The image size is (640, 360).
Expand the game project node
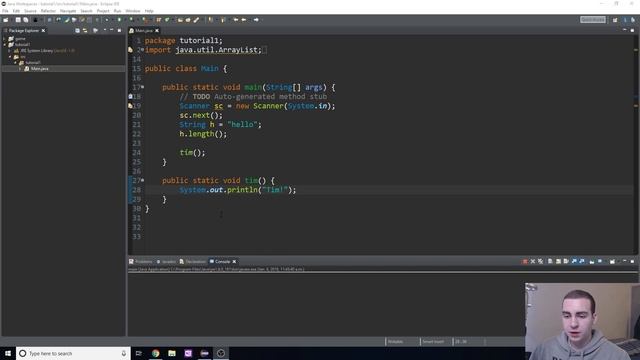pos(4,39)
